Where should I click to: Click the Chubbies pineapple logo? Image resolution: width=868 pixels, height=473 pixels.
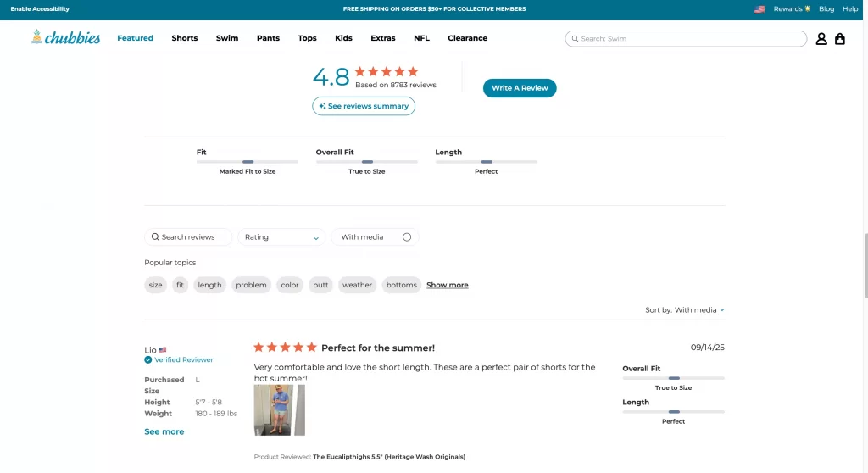click(x=65, y=37)
